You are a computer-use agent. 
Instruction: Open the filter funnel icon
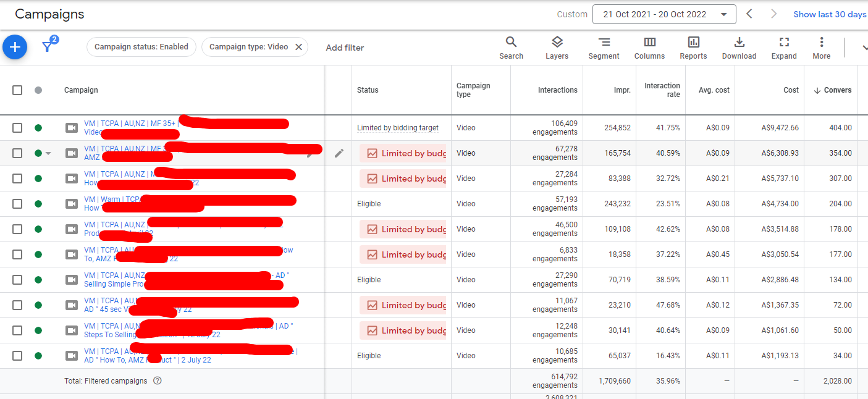coord(48,47)
